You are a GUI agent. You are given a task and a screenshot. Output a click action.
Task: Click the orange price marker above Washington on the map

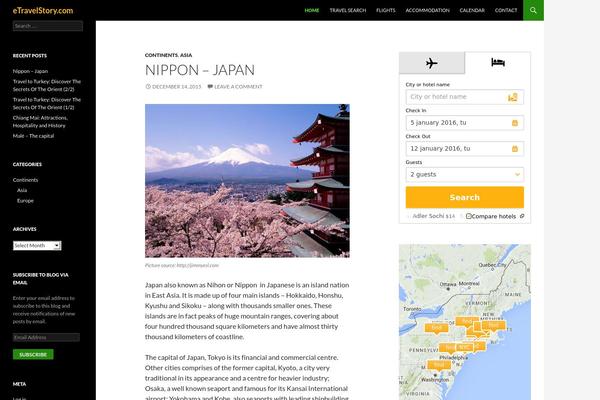tap(439, 365)
